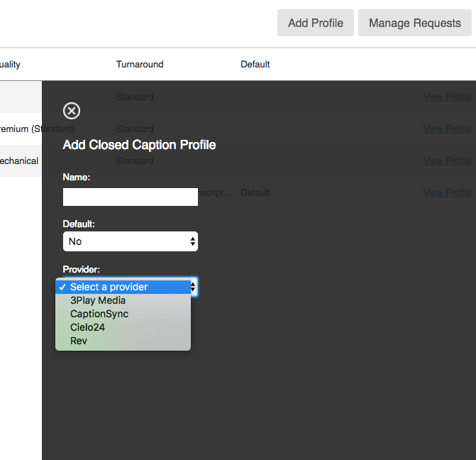Click the Default column header
Viewport: 476px width, 460px height.
255,65
